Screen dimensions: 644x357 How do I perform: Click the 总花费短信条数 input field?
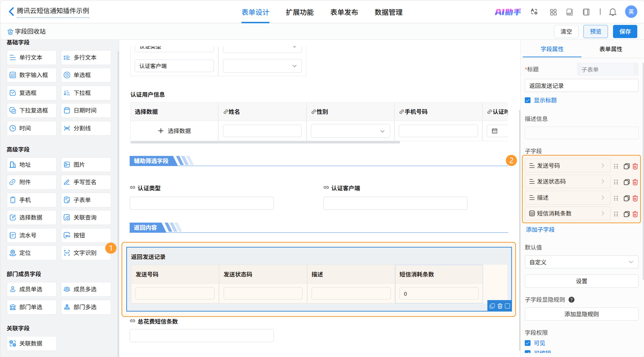tap(202, 335)
